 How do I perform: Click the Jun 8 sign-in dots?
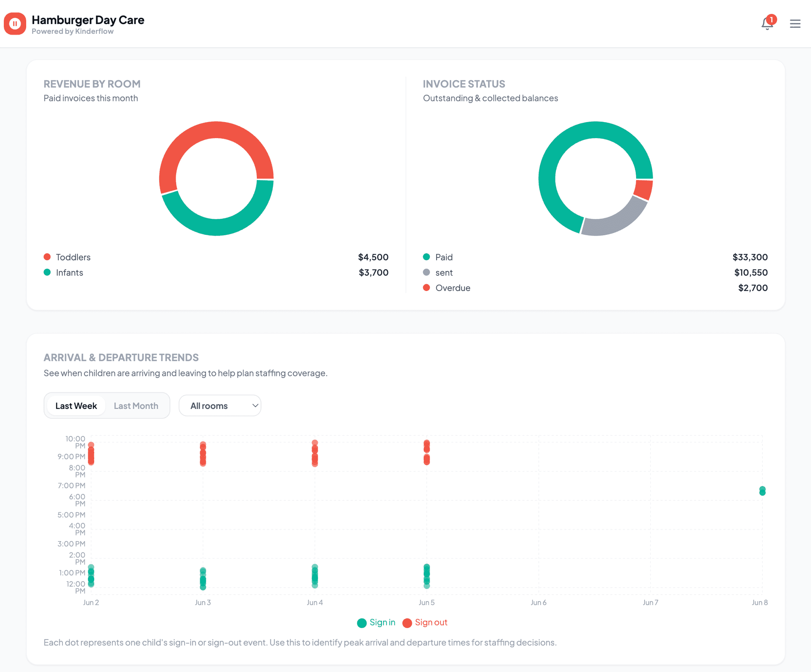coord(762,491)
